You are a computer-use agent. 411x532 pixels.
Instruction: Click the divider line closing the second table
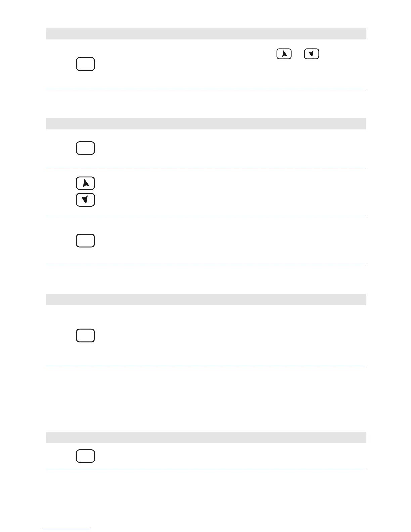click(x=206, y=265)
